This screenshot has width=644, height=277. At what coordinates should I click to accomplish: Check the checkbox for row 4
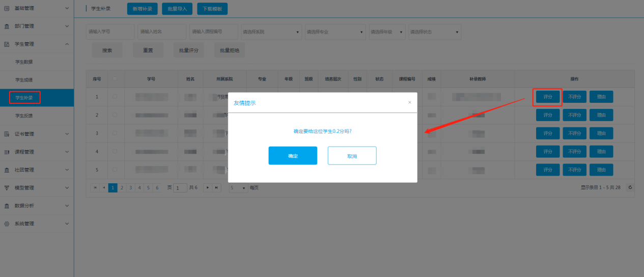[115, 151]
